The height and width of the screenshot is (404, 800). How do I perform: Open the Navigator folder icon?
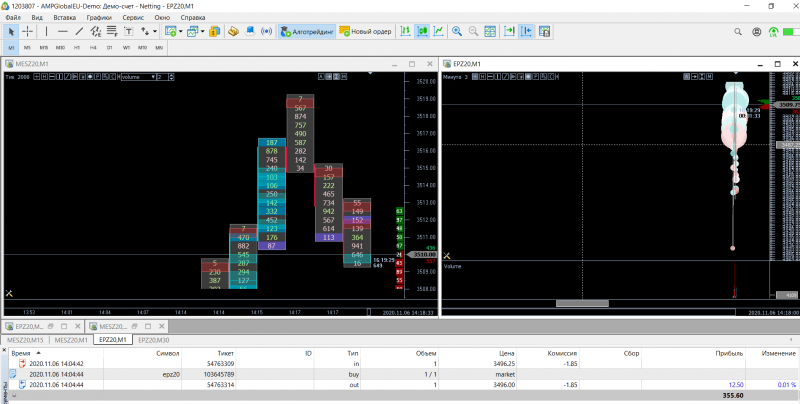click(233, 32)
